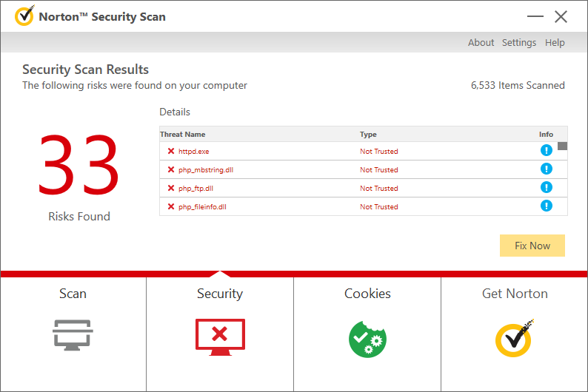Click the php_fileinfo.dll threat name

click(x=202, y=207)
